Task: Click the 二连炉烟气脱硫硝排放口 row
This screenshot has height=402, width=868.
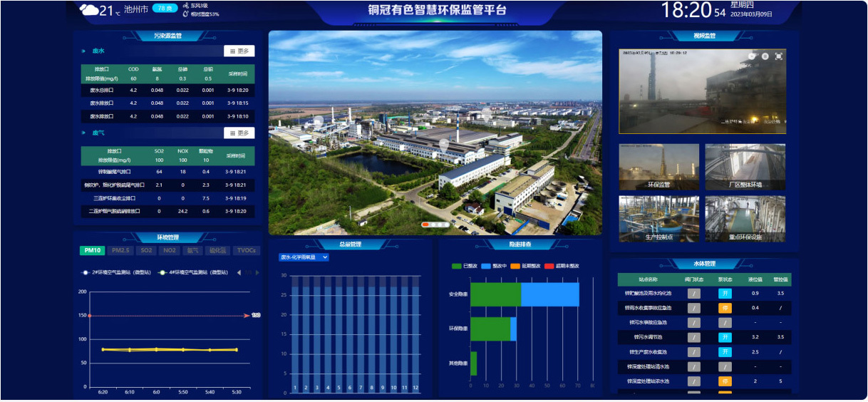Action: click(168, 211)
